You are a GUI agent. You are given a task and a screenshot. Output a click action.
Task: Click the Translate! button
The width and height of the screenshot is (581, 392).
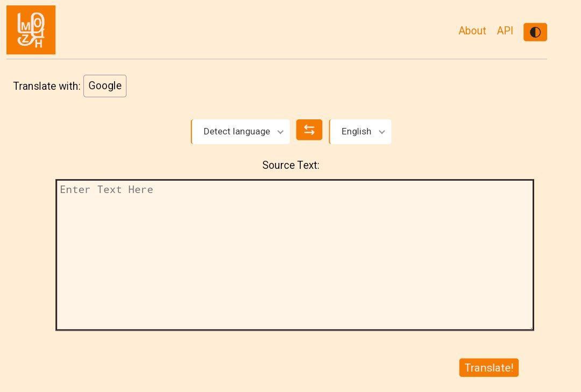pos(488,368)
